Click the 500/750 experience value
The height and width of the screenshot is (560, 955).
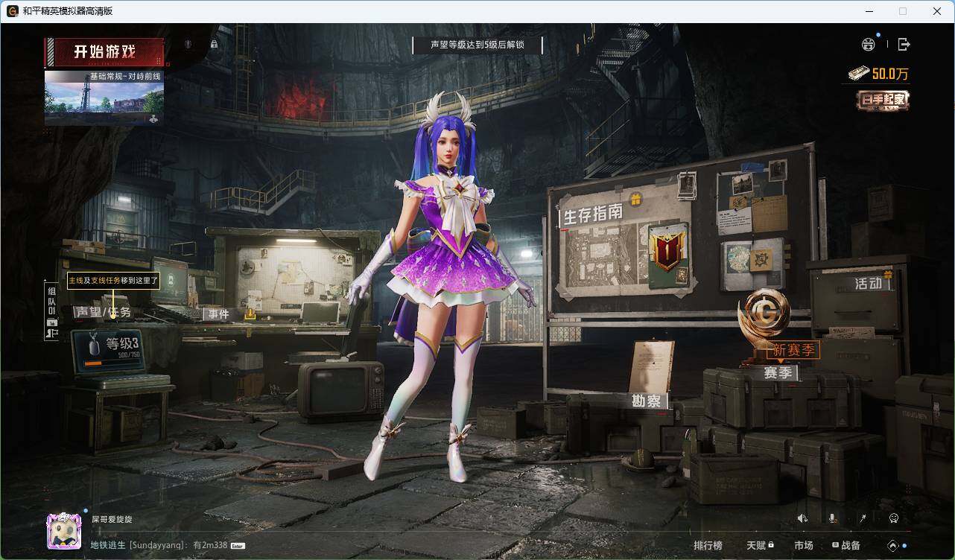[x=129, y=355]
